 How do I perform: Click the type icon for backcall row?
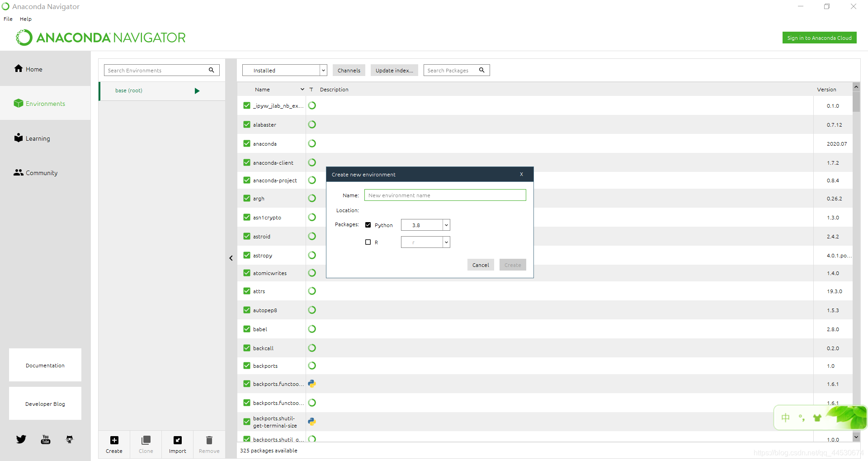[x=312, y=348]
